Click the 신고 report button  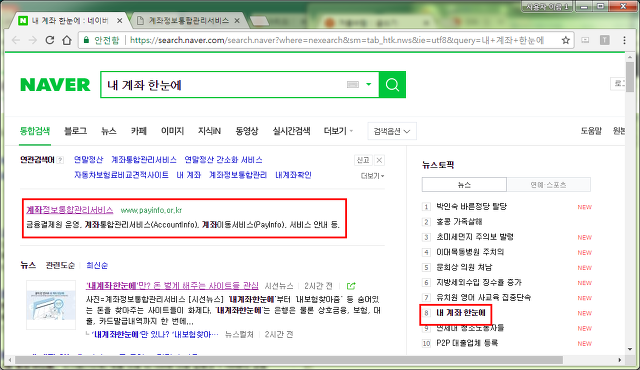coord(363,160)
